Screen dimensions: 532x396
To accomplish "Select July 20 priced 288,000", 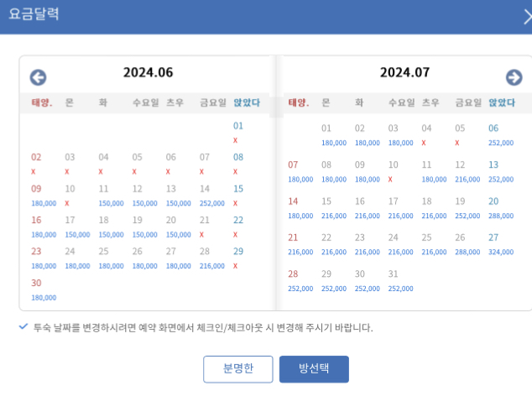I will coord(501,208).
